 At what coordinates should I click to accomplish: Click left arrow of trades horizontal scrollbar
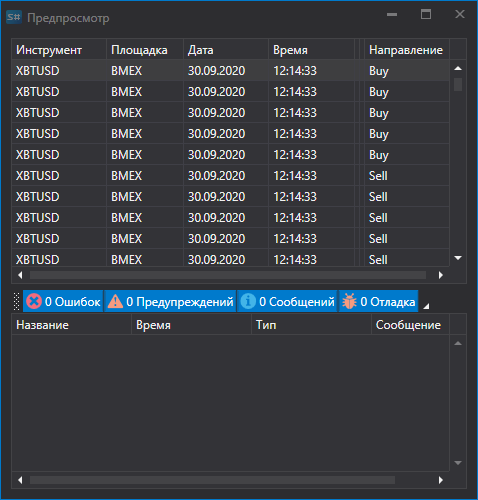coord(20,275)
